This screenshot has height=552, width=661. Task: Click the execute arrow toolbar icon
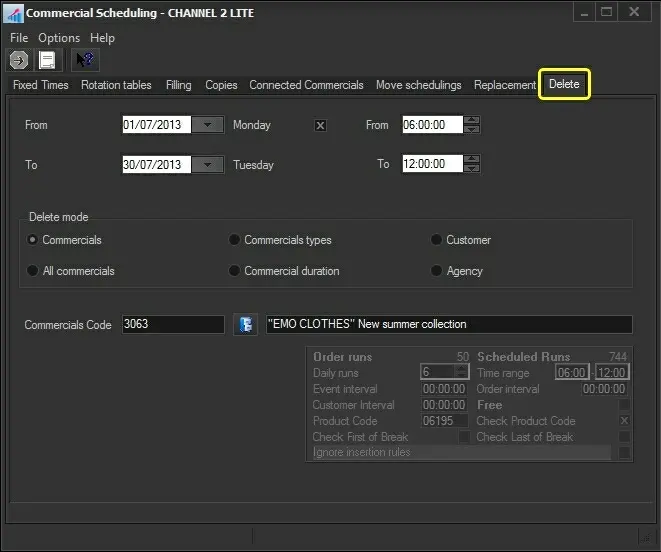coord(18,60)
